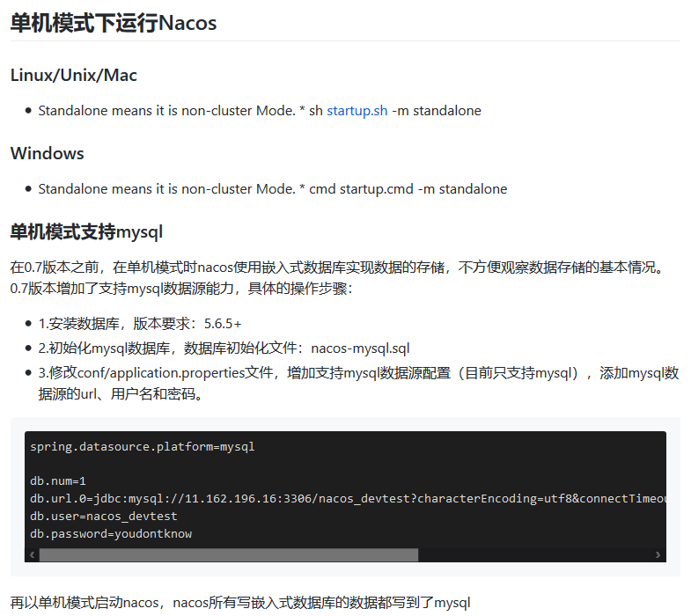691x616 pixels.
Task: Click the text cmd startup.cmd -m standalone
Action: [408, 189]
